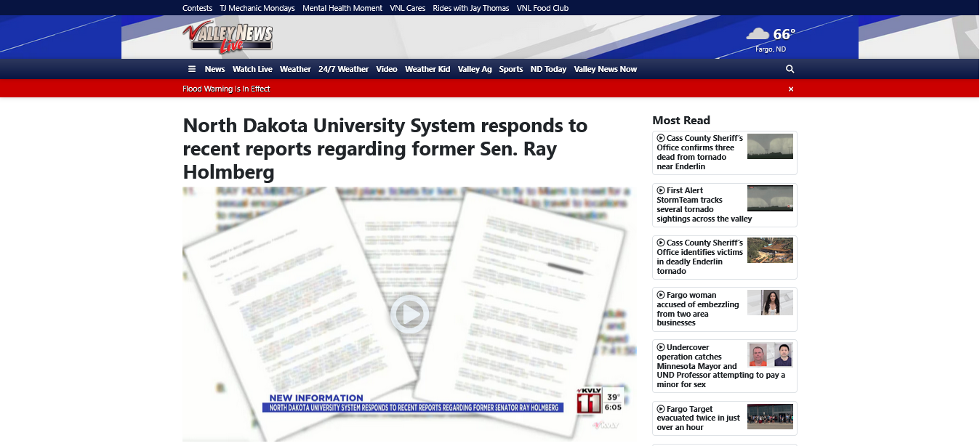The height and width of the screenshot is (446, 980).
Task: Open the 66° Fargo, ND weather widget
Action: click(771, 38)
